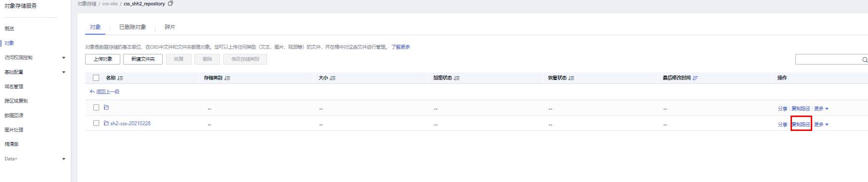
Task: Click the 修改存储类别 button
Action: 245,59
